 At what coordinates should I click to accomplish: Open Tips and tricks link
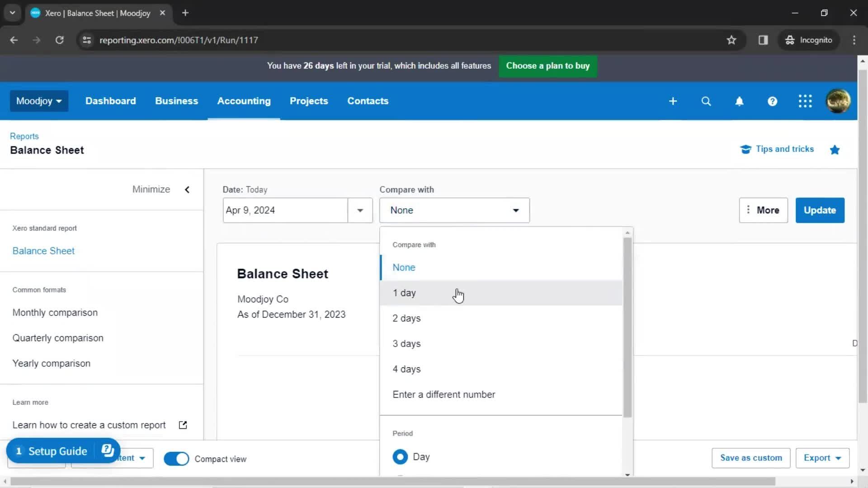[x=784, y=149]
